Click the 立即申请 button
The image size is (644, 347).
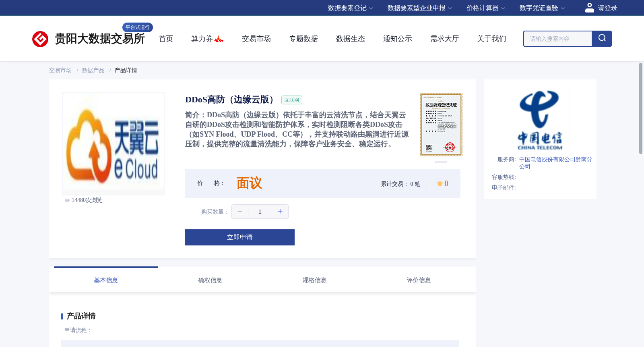[240, 237]
